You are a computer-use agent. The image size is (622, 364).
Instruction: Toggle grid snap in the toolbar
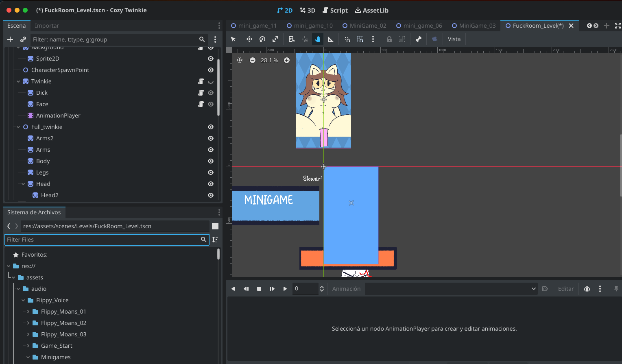tap(360, 39)
